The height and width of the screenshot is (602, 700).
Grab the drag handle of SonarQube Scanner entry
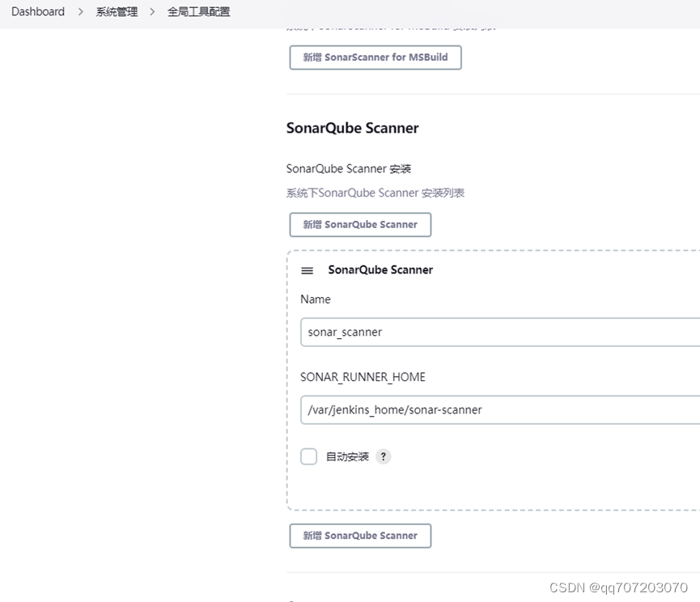(308, 270)
